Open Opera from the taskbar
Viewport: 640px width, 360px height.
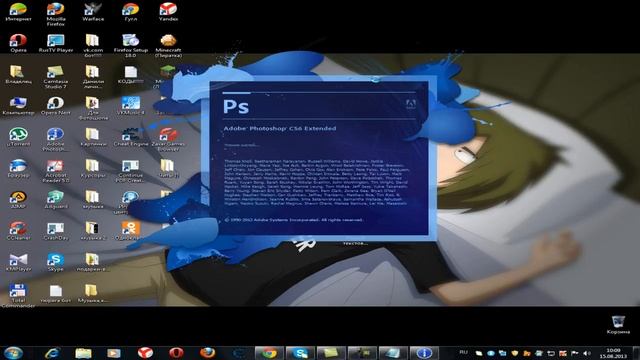(x=176, y=353)
